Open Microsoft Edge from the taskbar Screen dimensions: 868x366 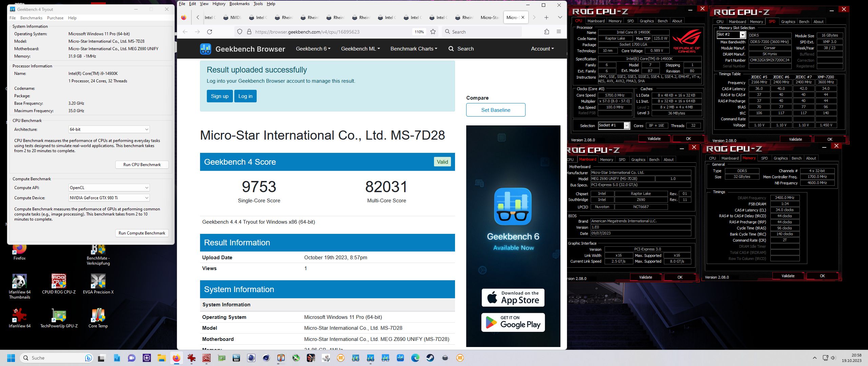415,358
